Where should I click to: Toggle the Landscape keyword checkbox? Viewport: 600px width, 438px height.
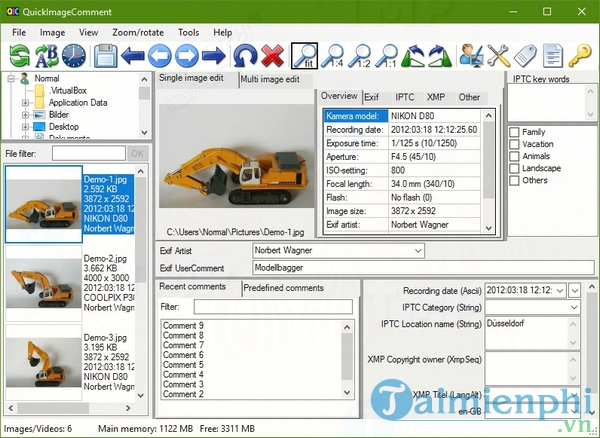pyautogui.click(x=514, y=168)
